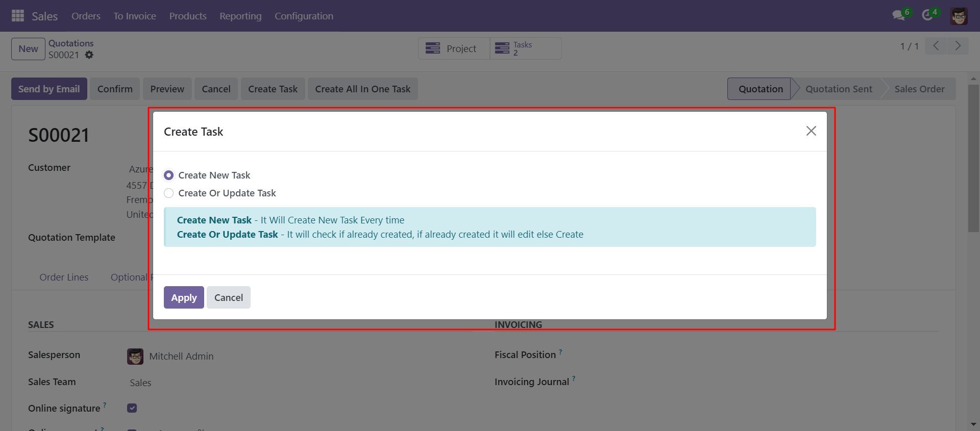Screen dimensions: 980x431
Task: Go to previous record arrow
Action: click(x=936, y=46)
